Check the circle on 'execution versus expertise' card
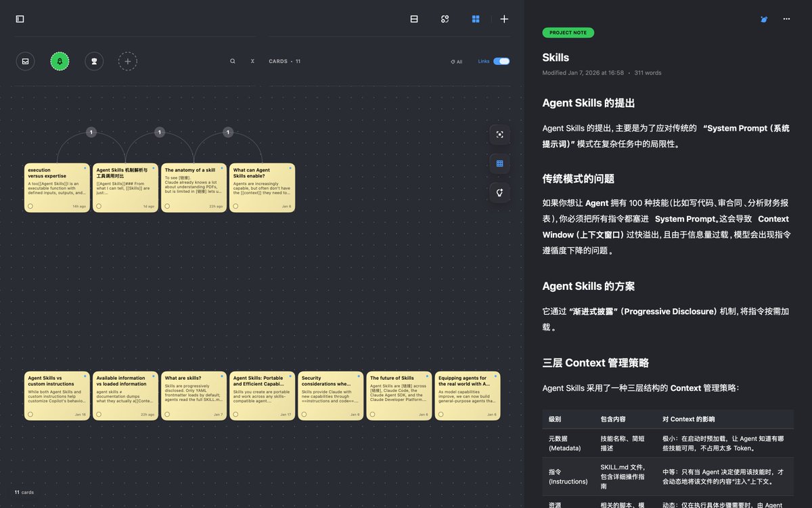 point(30,206)
